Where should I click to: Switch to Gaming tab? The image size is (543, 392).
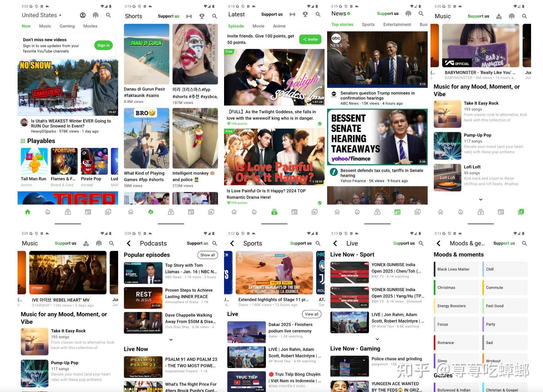point(67,26)
